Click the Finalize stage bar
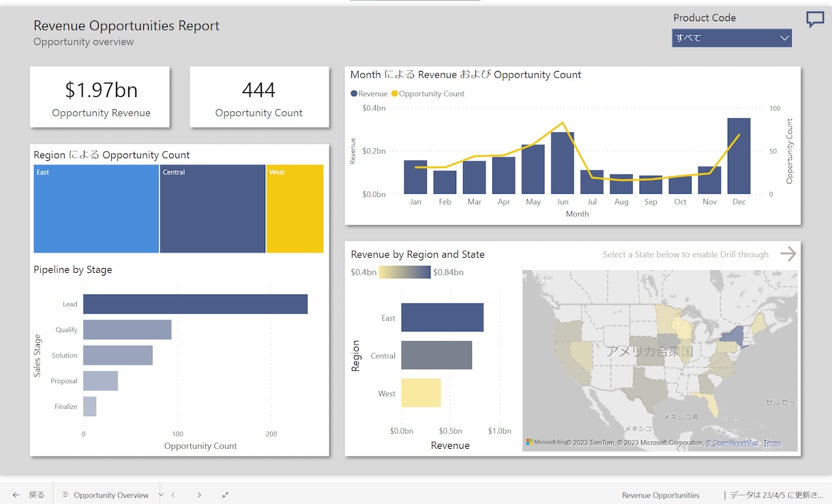The width and height of the screenshot is (832, 504). [90, 406]
